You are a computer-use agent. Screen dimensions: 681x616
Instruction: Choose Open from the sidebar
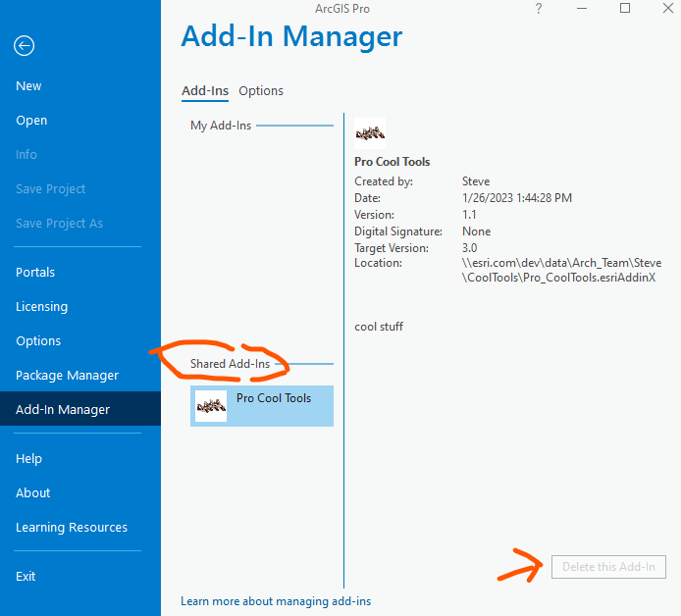pyautogui.click(x=31, y=121)
